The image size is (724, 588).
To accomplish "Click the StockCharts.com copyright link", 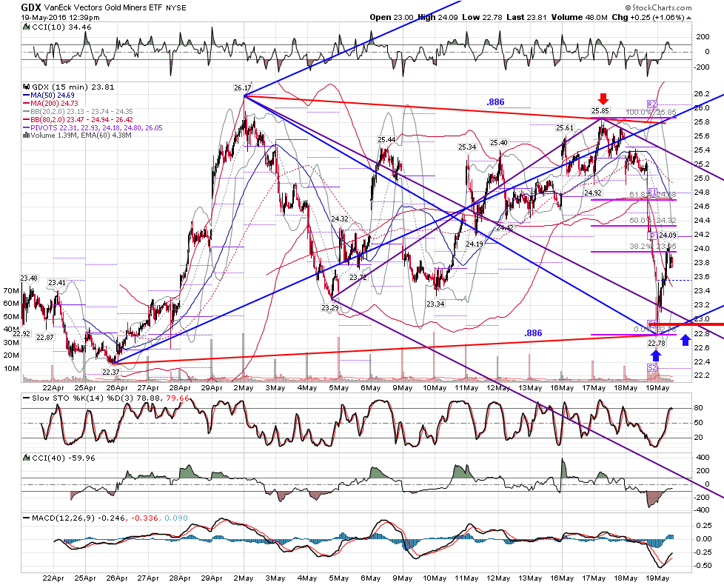I will tap(658, 7).
